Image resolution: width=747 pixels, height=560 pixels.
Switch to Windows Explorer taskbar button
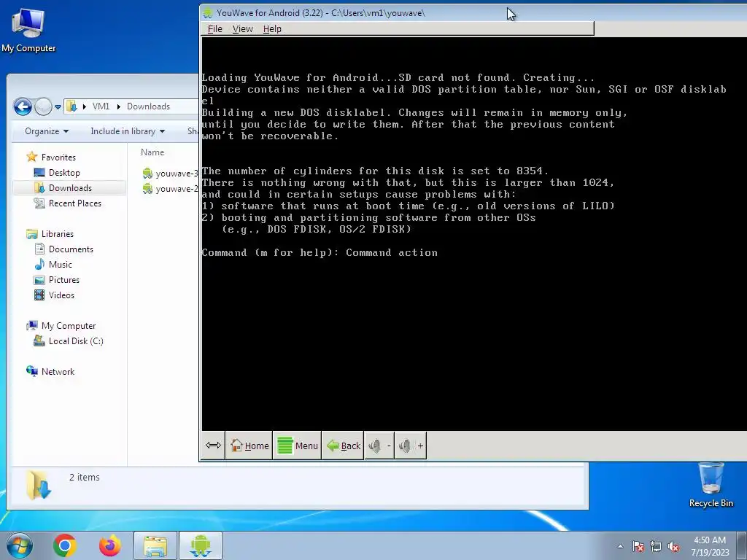(155, 545)
